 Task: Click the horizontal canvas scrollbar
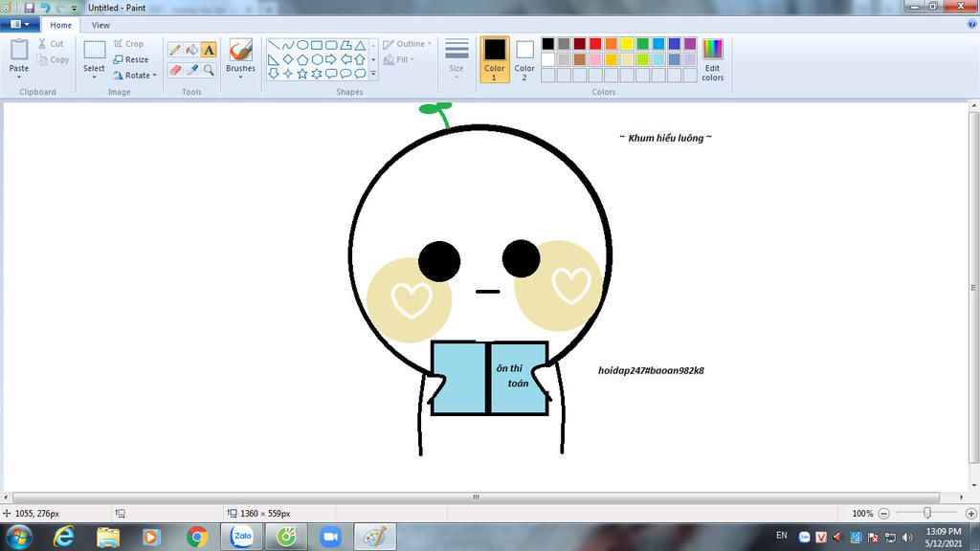pyautogui.click(x=477, y=497)
